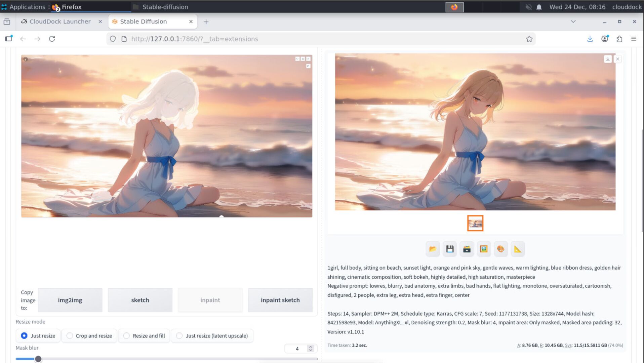Viewport: 644px width, 363px height.
Task: Open the brush tool on inpaint canvas
Action: (x=308, y=66)
